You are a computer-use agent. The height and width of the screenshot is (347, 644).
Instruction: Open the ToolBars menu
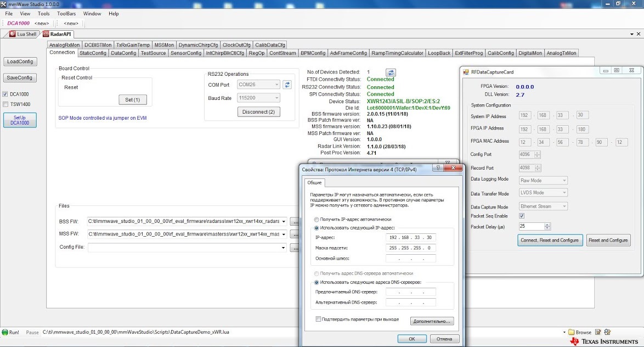pos(66,14)
